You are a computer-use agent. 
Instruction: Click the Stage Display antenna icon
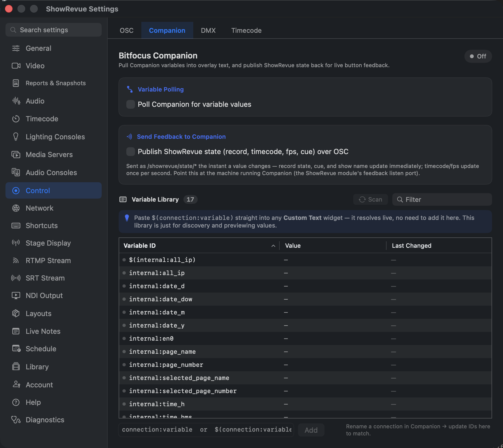click(16, 243)
